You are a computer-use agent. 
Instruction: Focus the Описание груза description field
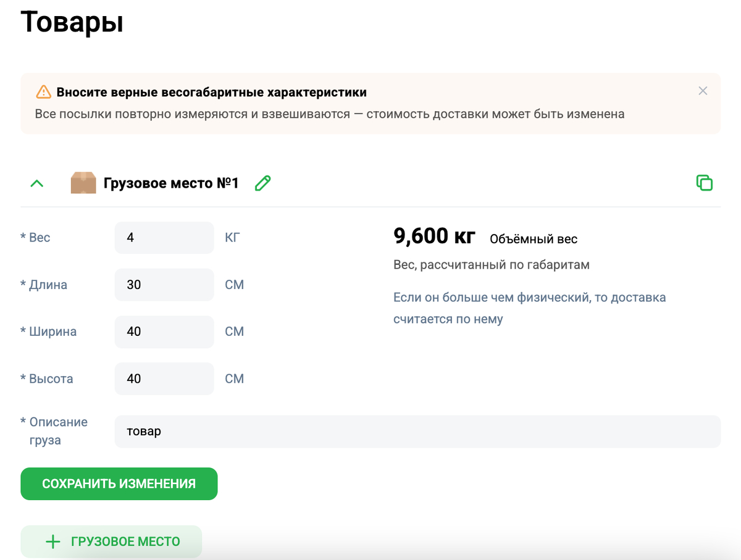pos(417,432)
